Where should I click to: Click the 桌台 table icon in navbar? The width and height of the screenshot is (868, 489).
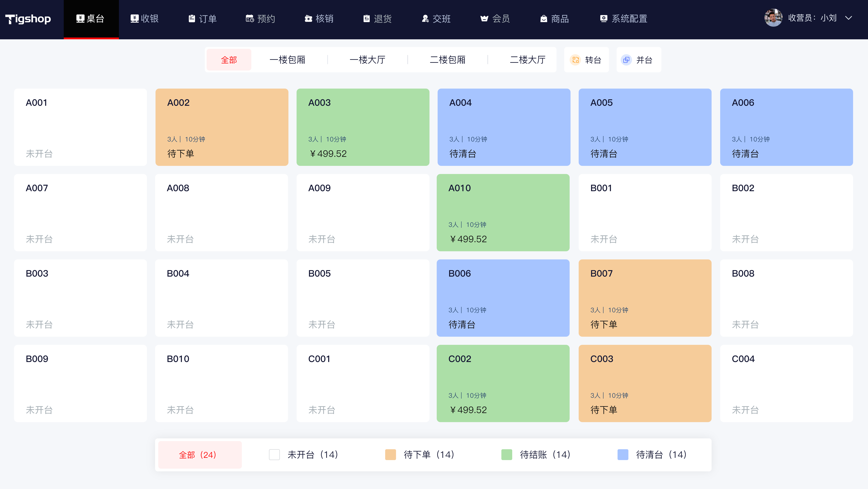[80, 19]
